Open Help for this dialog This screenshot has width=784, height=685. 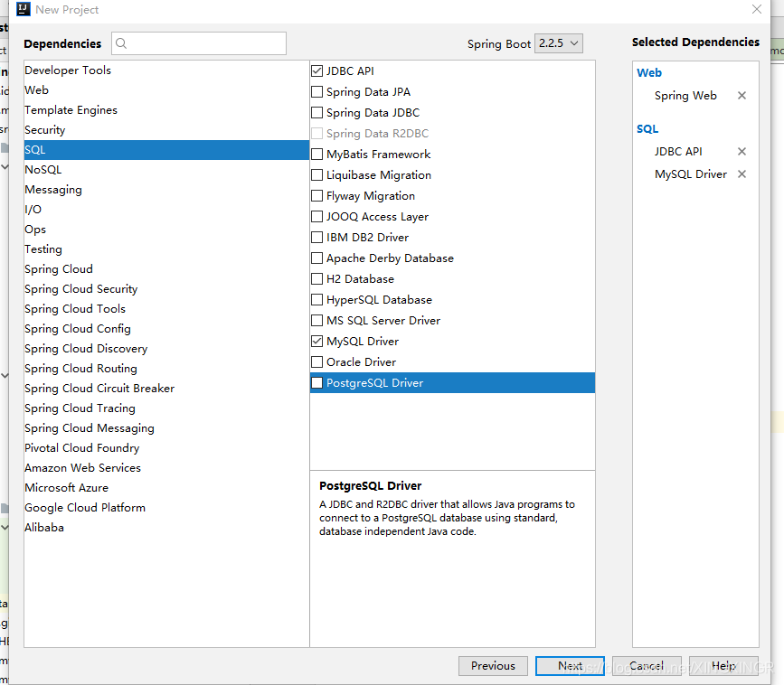723,666
